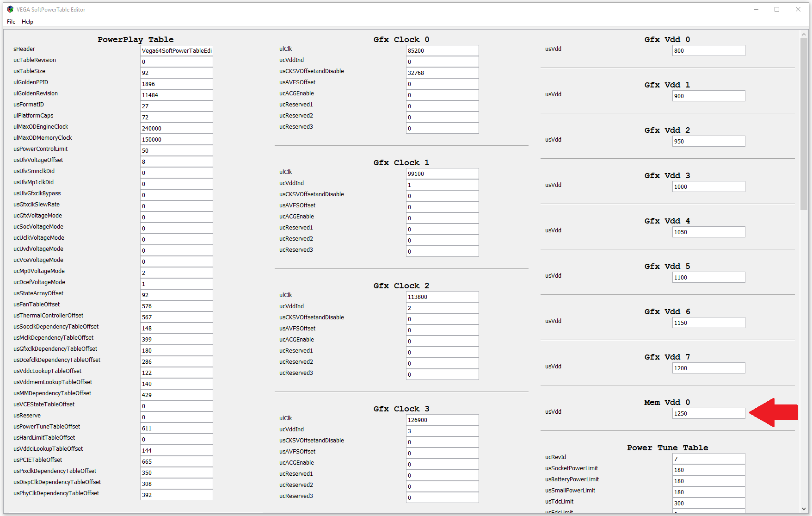Edit the usStateArrayOffset field
Image resolution: width=812 pixels, height=516 pixels.
(177, 295)
